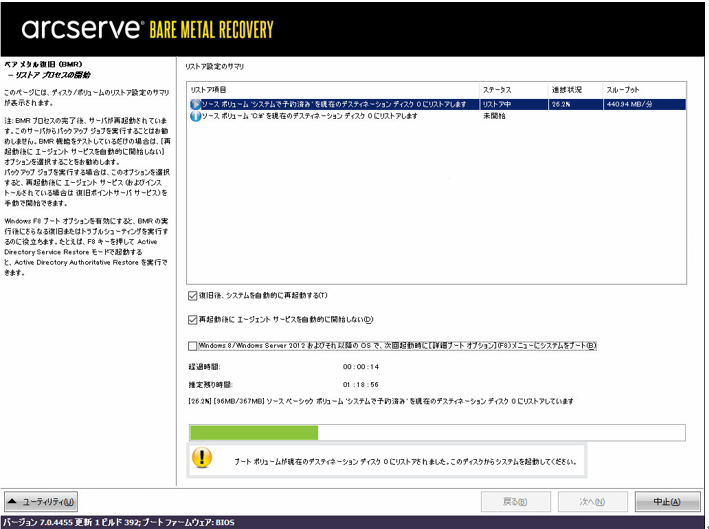The height and width of the screenshot is (529, 709).
Task: Open the Utilities (ユーティリティ) dropdown button
Action: (41, 502)
